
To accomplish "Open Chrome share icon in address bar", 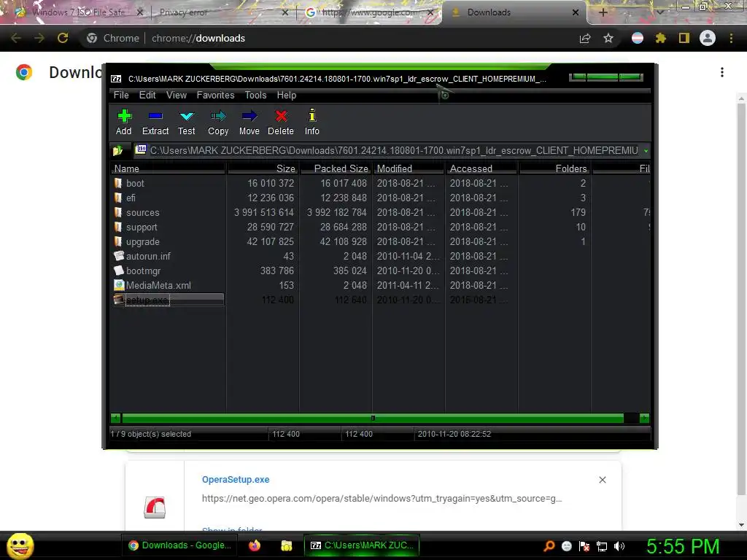I will click(585, 38).
